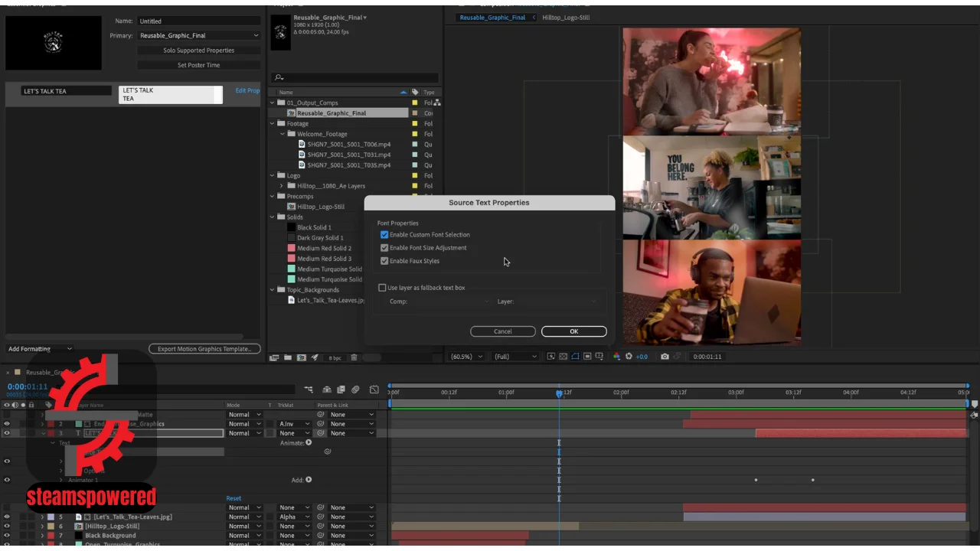Open the Graph Editor icon in timeline

[374, 390]
